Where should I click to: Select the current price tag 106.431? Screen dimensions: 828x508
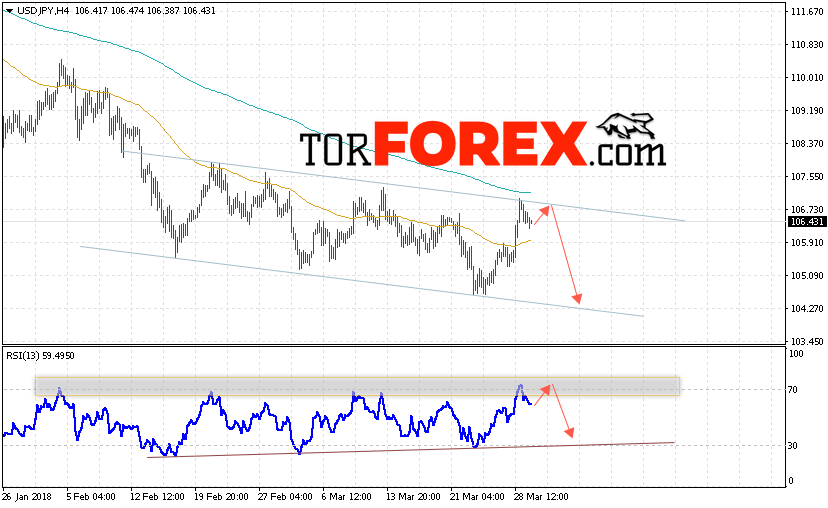[x=807, y=222]
